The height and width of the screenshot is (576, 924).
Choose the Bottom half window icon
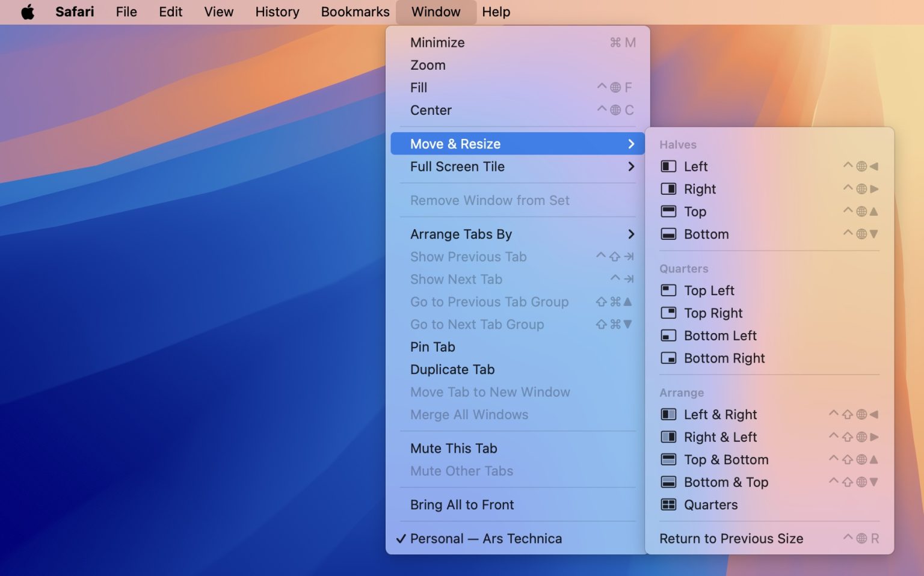pyautogui.click(x=668, y=234)
